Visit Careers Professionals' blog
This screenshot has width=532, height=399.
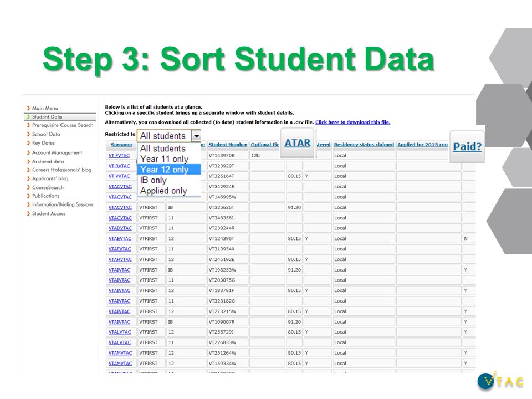(x=62, y=170)
